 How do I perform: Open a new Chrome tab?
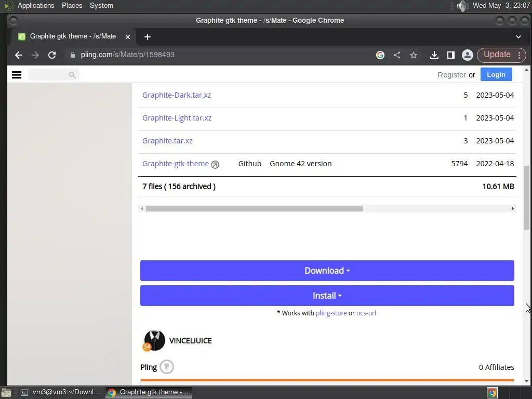pos(147,37)
